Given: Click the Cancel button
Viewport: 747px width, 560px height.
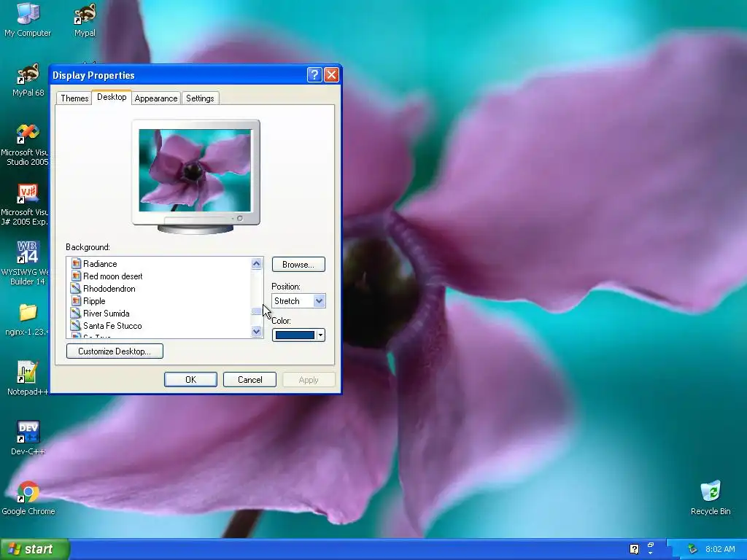Looking at the screenshot, I should [x=249, y=379].
